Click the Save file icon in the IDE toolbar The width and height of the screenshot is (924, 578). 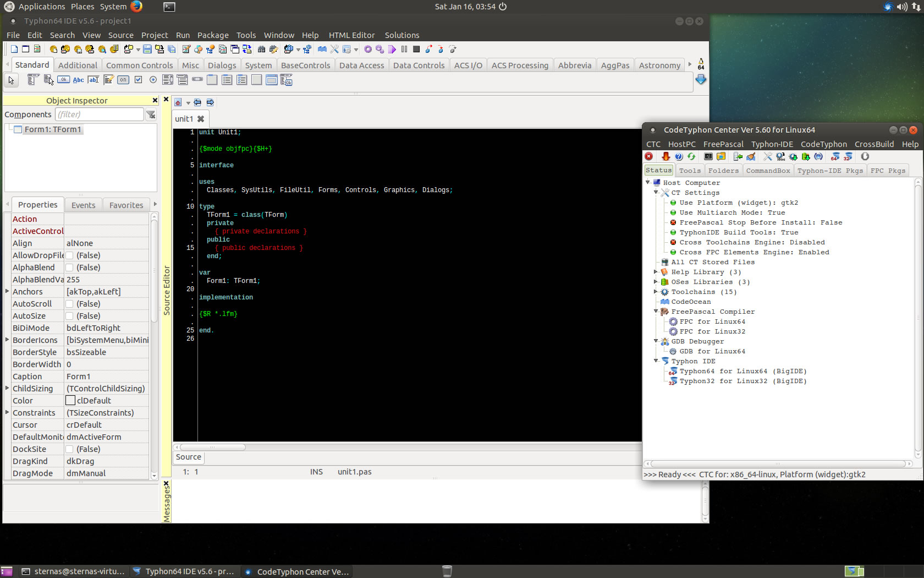point(147,49)
